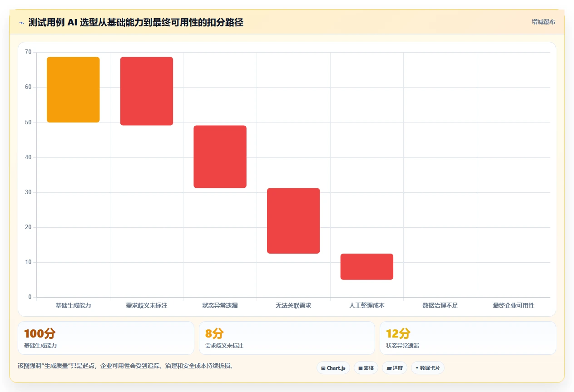The image size is (574, 392).
Task: Click x-axis label 基础生成能力
Action: tap(73, 305)
